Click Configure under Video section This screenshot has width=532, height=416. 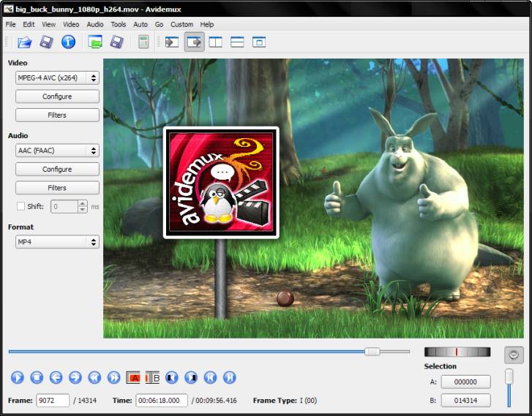57,97
